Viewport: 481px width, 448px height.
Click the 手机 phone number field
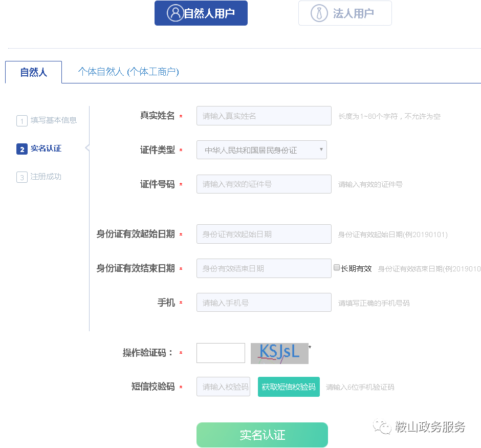[x=264, y=302]
